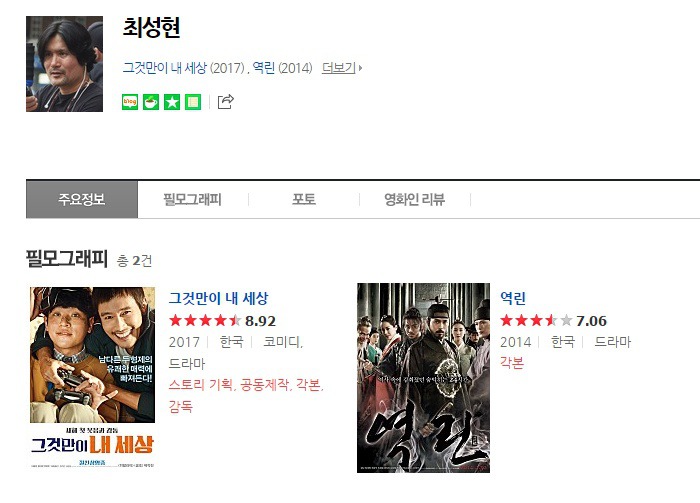Open the 그것만이 내 세상 poster thumbnail

click(92, 378)
